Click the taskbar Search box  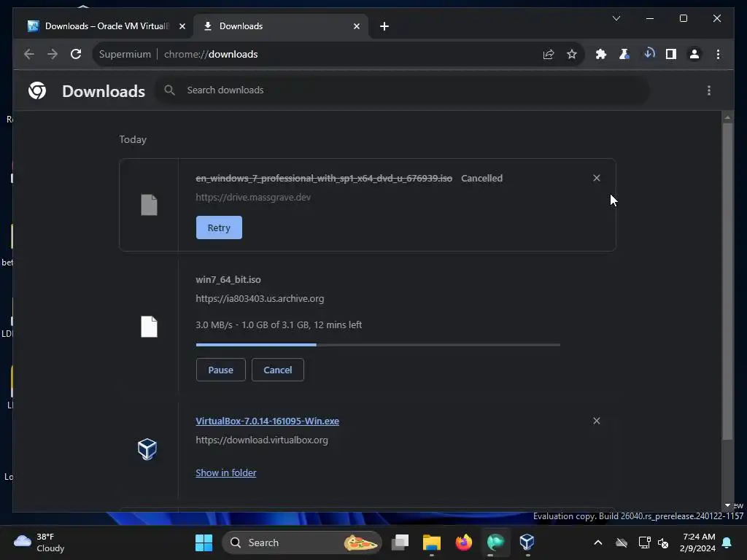click(302, 542)
